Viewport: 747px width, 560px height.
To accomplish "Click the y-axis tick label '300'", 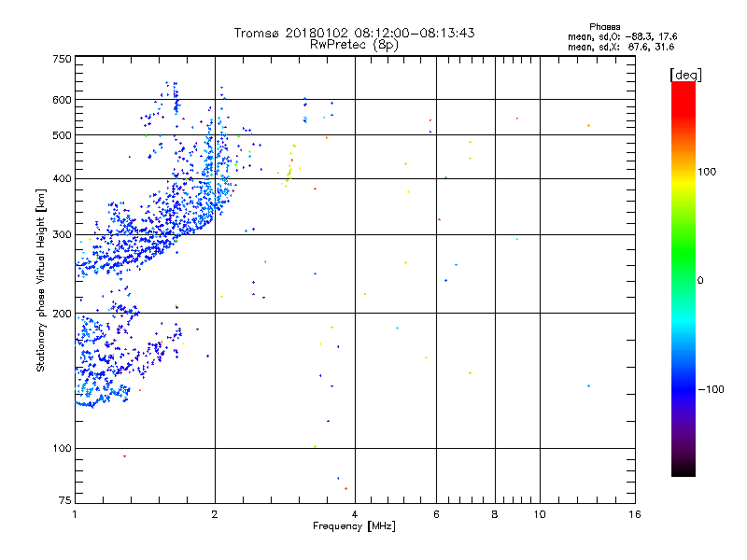I will (62, 235).
